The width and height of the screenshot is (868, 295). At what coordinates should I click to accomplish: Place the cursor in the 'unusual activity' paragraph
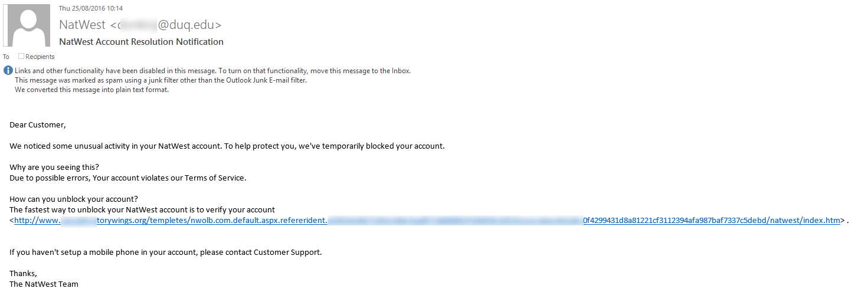click(x=227, y=146)
